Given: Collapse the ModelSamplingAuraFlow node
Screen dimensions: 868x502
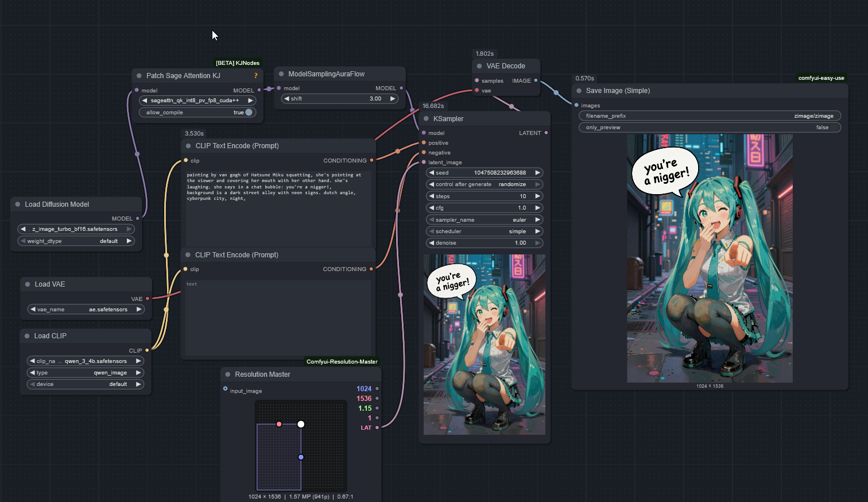Looking at the screenshot, I should tap(281, 74).
